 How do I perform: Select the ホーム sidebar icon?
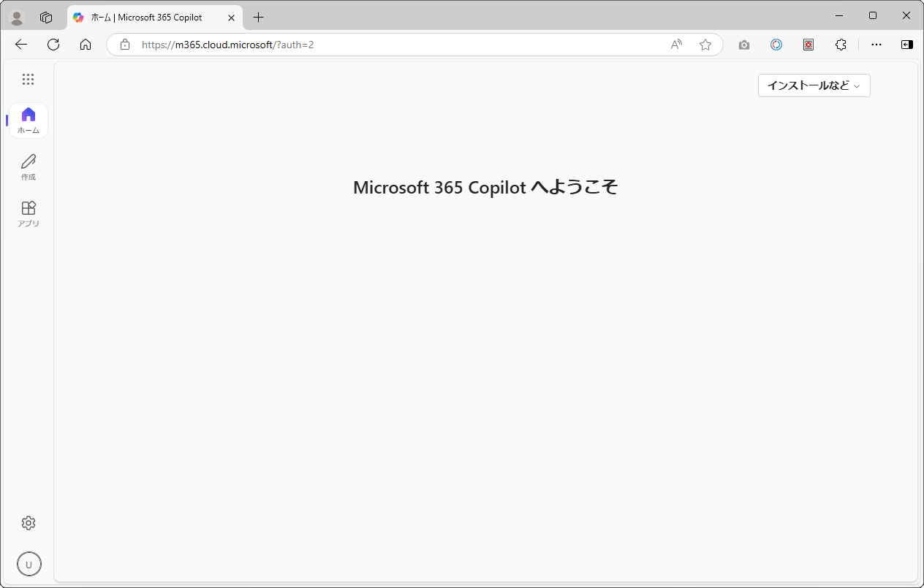click(29, 121)
